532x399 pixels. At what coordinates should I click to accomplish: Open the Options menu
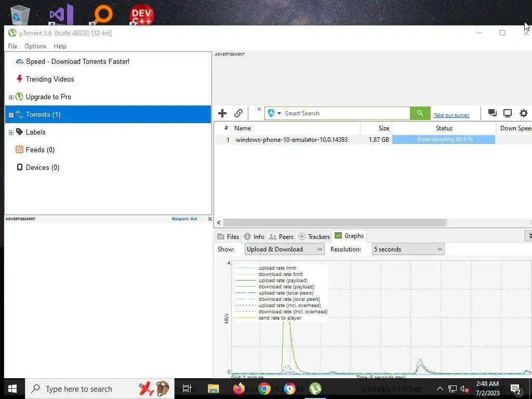pyautogui.click(x=35, y=46)
